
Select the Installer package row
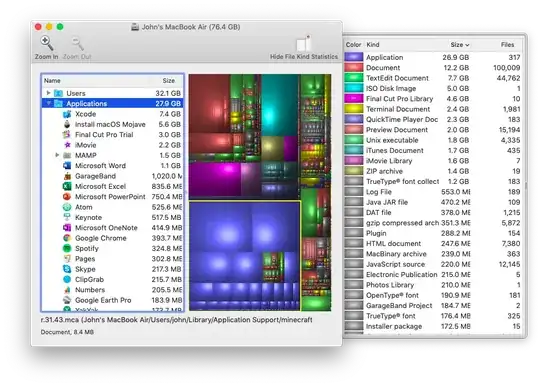433,326
